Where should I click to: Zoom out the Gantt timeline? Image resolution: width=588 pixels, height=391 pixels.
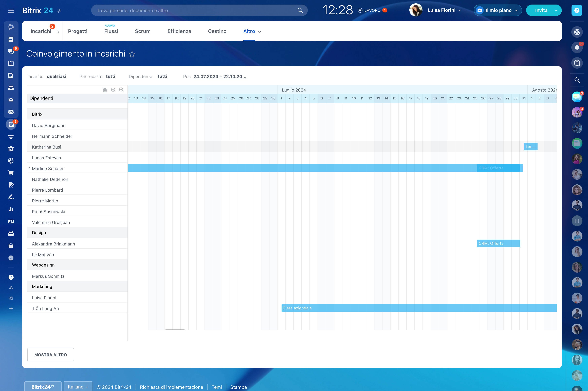[x=121, y=90]
